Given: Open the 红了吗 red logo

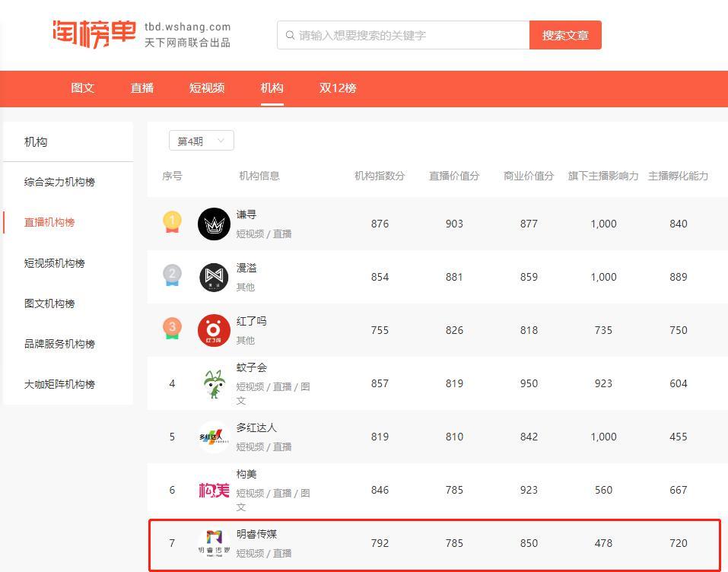Looking at the screenshot, I should tap(214, 331).
